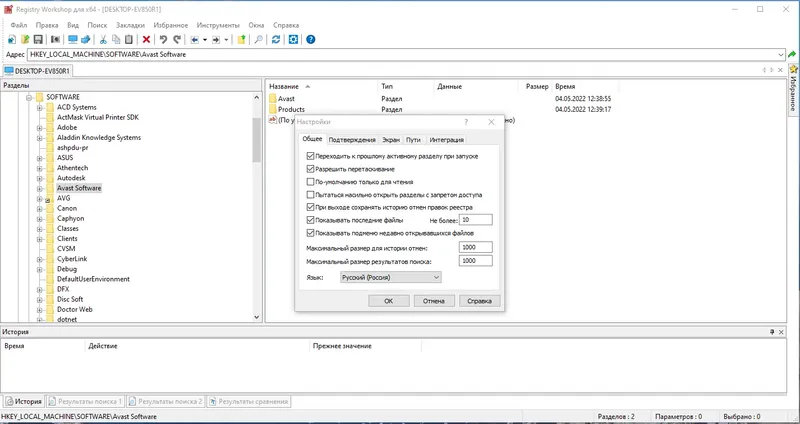Click the Paste clipboard icon
Screen dimensions: 800x424
(129, 39)
